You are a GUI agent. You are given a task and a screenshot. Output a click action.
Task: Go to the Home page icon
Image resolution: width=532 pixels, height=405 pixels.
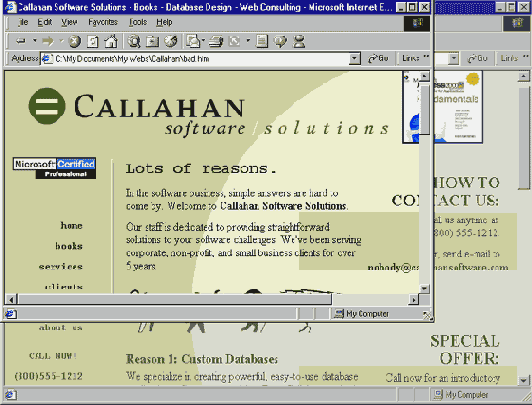111,41
